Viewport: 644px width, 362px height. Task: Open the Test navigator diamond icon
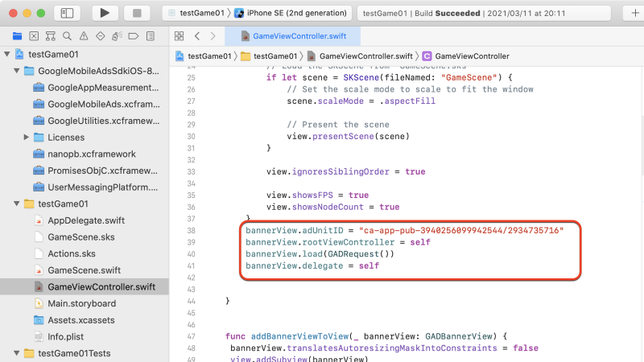coord(100,36)
